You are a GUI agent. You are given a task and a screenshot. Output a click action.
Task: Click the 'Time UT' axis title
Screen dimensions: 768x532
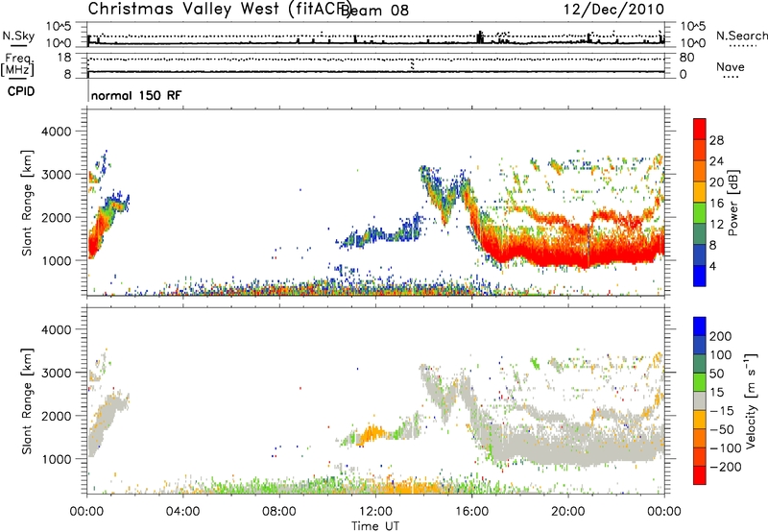coord(375,526)
